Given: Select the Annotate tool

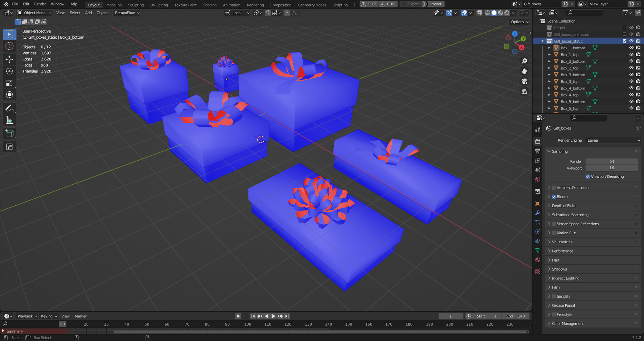Looking at the screenshot, I should click(x=9, y=108).
